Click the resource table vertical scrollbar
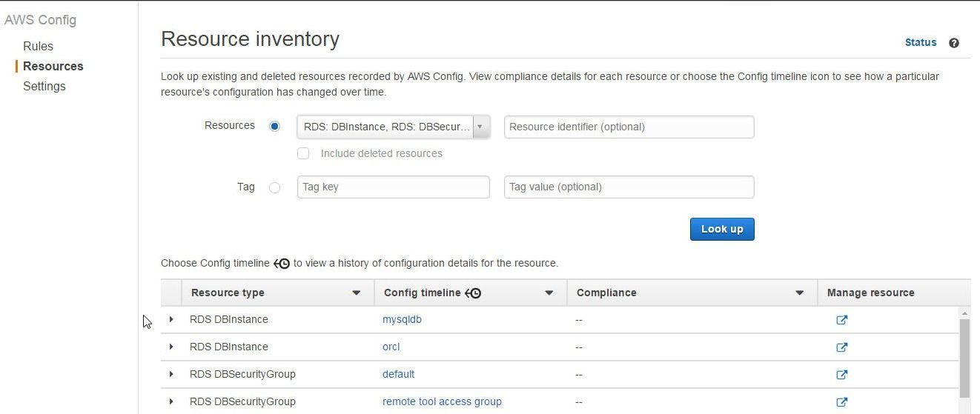980x414 pixels. coord(964,358)
